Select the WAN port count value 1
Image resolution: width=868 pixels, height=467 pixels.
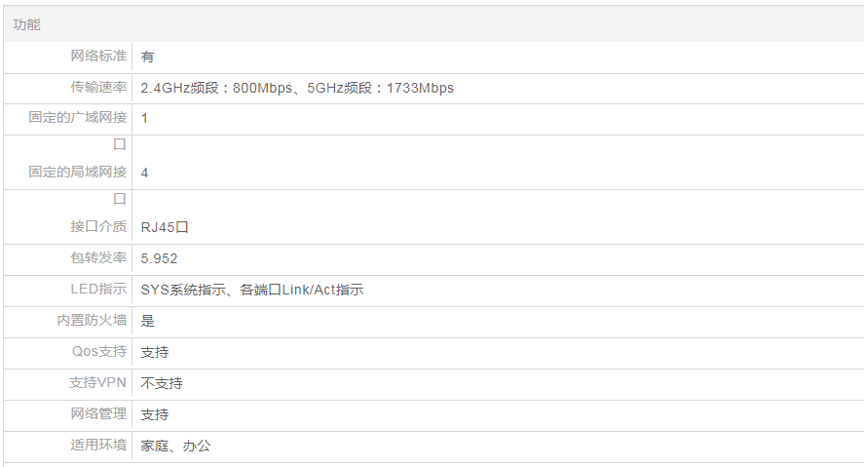click(x=145, y=118)
